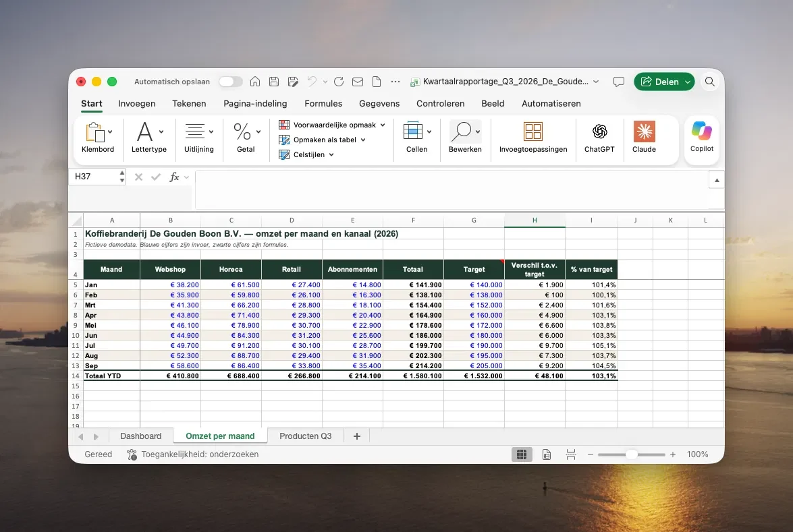
Task: Open the Lettertype font group
Action: click(148, 138)
